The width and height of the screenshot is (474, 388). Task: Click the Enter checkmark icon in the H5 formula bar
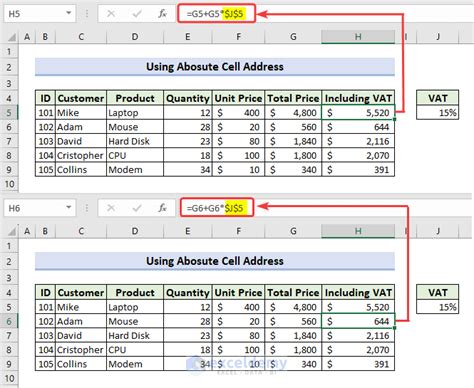coord(137,14)
